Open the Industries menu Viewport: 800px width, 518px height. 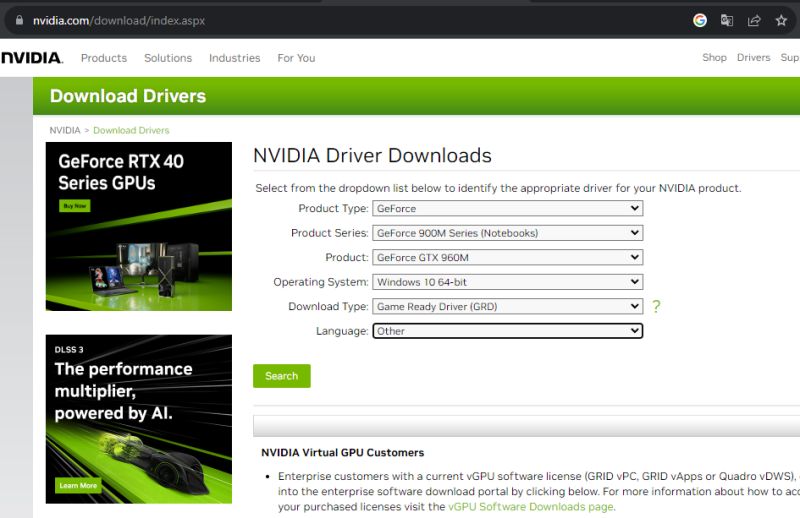[234, 58]
